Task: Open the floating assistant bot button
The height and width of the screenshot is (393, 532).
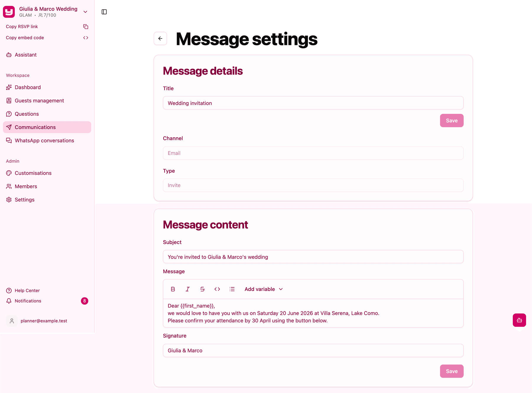Action: pyautogui.click(x=519, y=320)
